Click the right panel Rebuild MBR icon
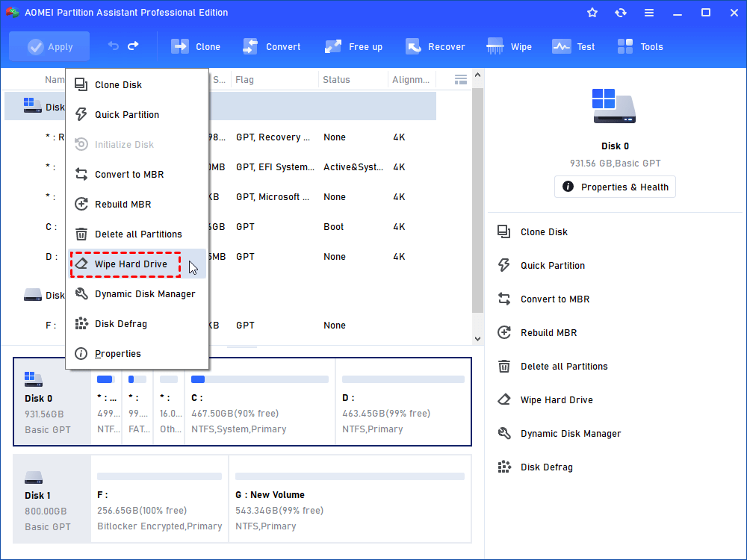 click(x=504, y=333)
